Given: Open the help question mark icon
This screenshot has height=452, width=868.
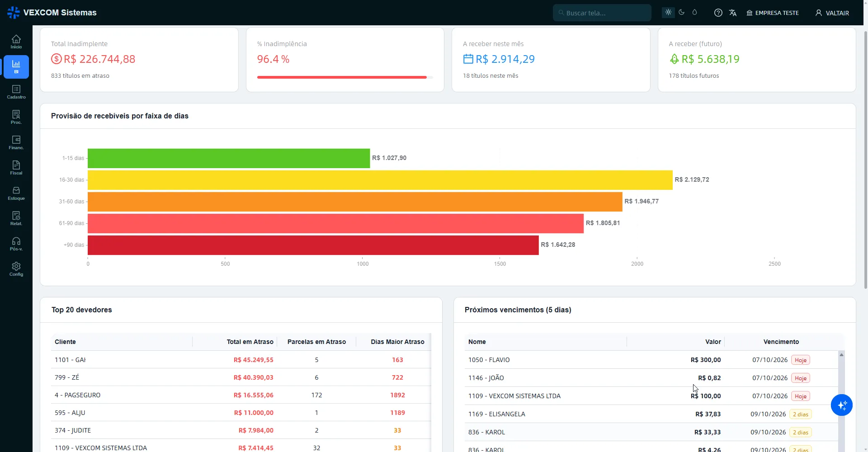Looking at the screenshot, I should pyautogui.click(x=718, y=13).
